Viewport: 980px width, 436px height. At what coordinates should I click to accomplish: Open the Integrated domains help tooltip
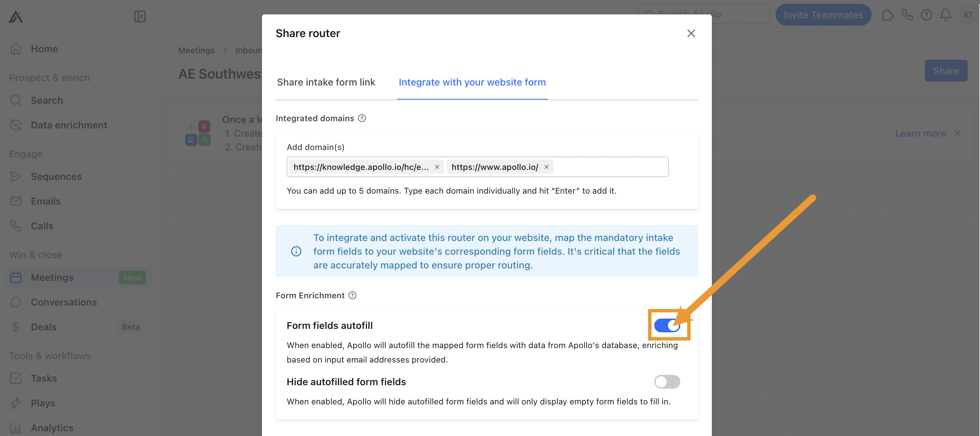[x=361, y=118]
